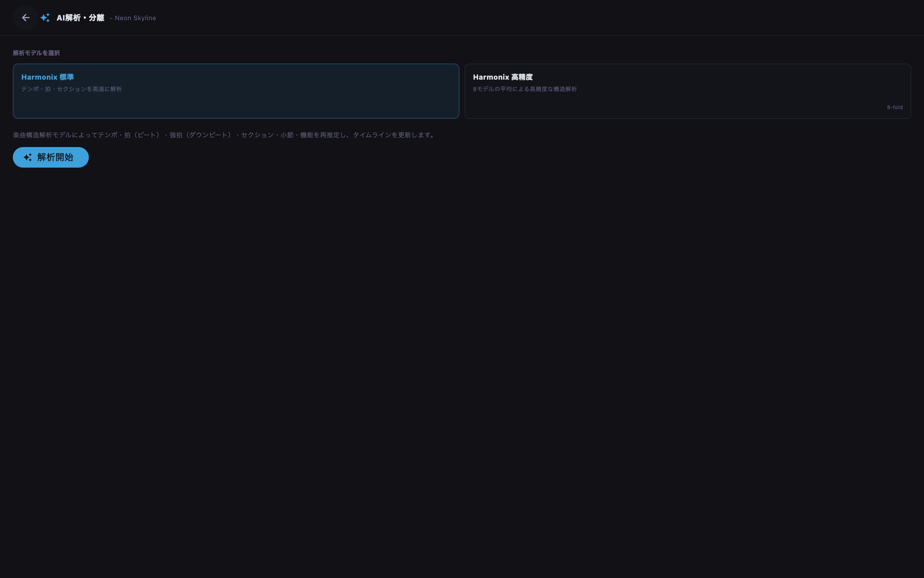Go back using the arrow button

pos(26,18)
